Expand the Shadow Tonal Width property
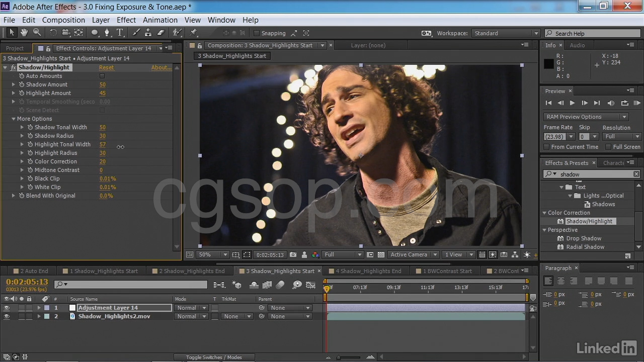 click(22, 127)
